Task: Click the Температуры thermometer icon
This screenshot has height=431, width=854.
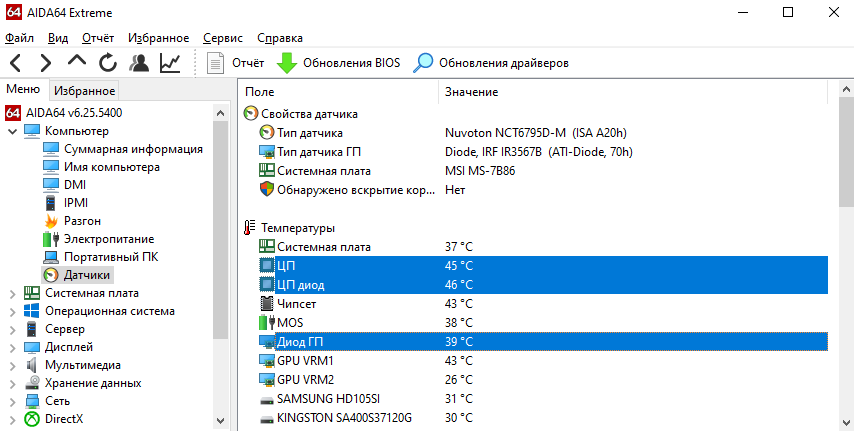Action: [250, 228]
